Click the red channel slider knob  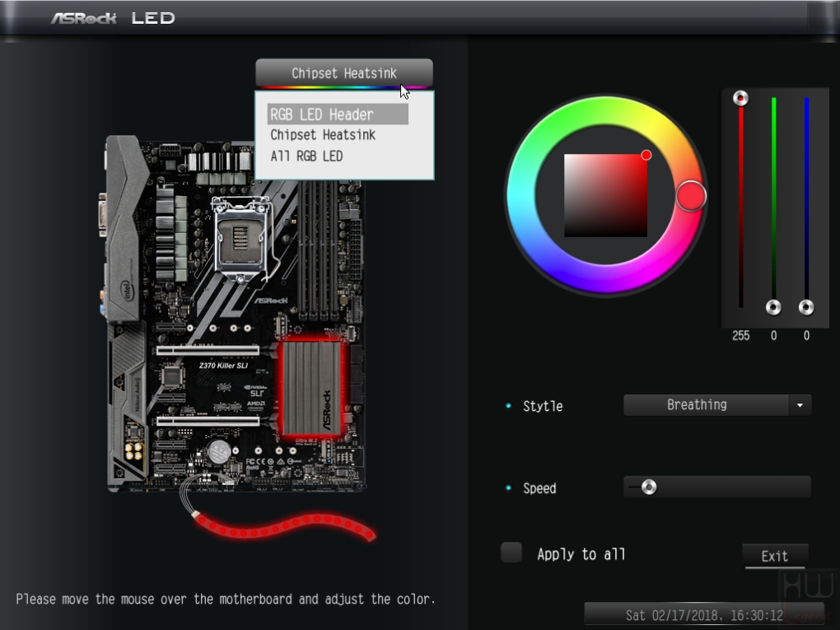click(x=740, y=98)
